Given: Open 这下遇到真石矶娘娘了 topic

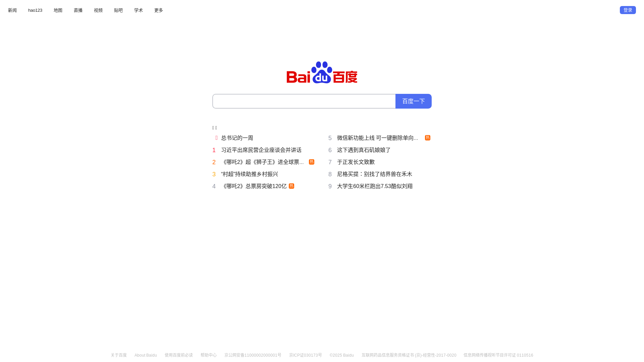Looking at the screenshot, I should click(364, 150).
